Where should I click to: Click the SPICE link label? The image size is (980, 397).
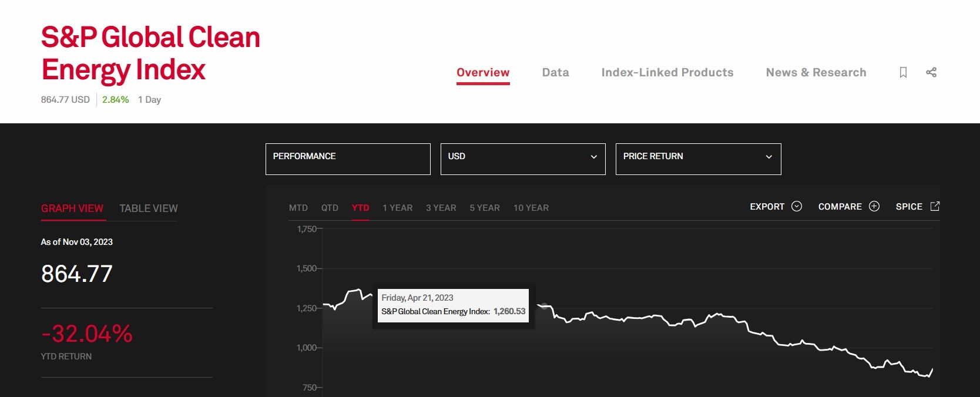point(909,207)
